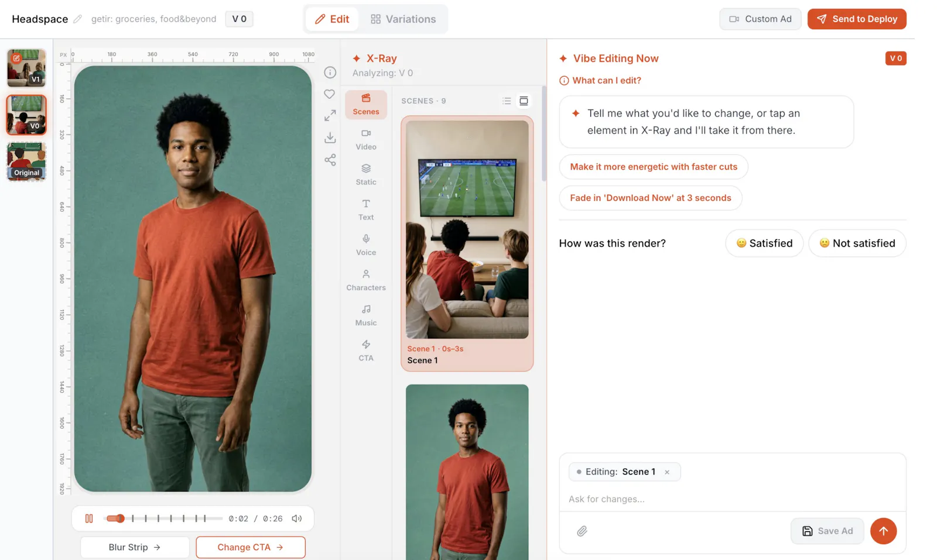Mark the render as Not satisfied
This screenshot has width=937, height=560.
[x=857, y=243]
